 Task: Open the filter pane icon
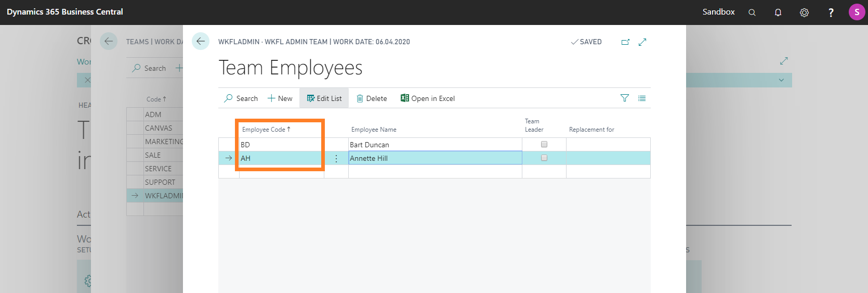tap(625, 98)
